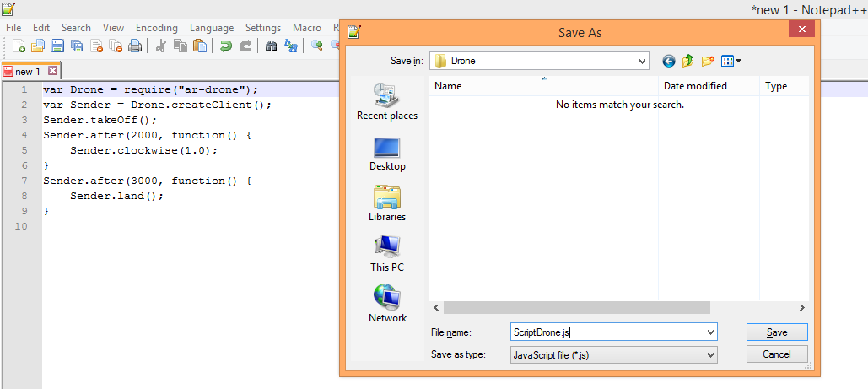The image size is (868, 389).
Task: Open the Language menu
Action: tap(212, 28)
